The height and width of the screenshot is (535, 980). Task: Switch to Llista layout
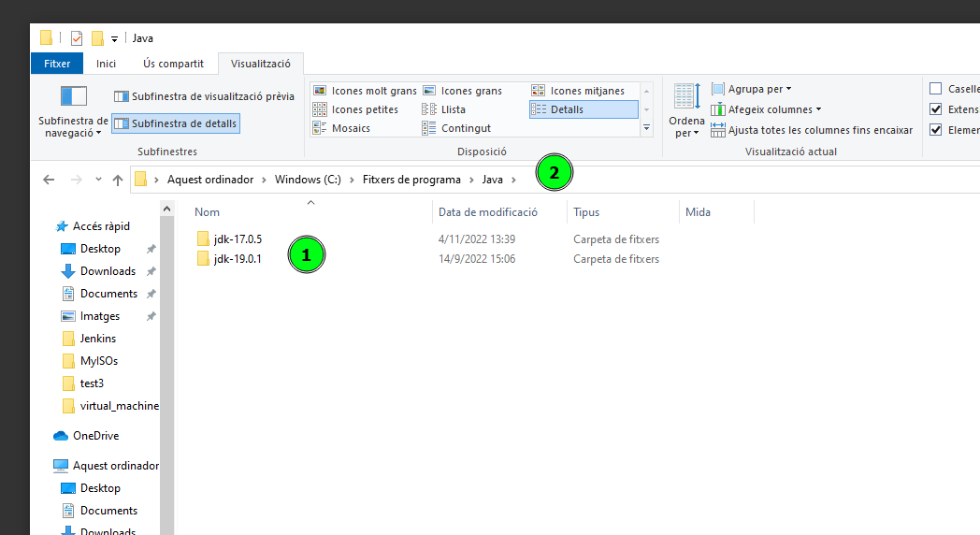point(444,109)
